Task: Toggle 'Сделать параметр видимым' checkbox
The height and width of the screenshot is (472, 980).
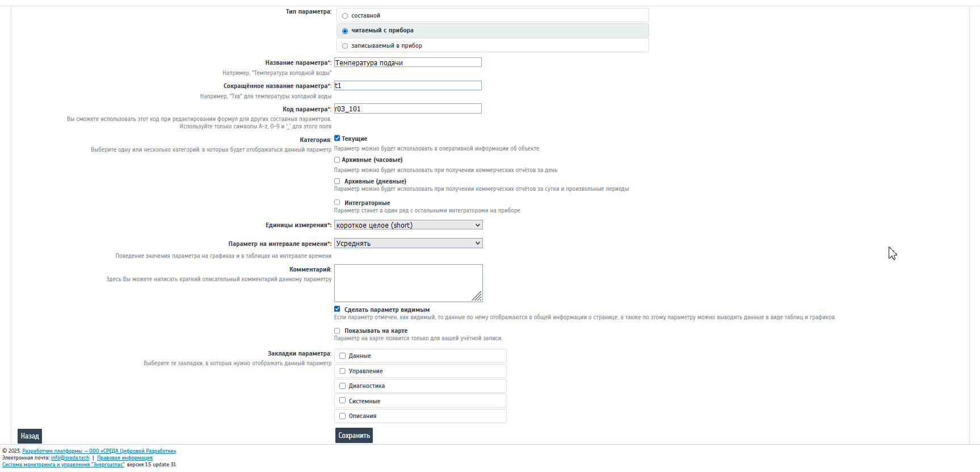Action: pyautogui.click(x=337, y=309)
